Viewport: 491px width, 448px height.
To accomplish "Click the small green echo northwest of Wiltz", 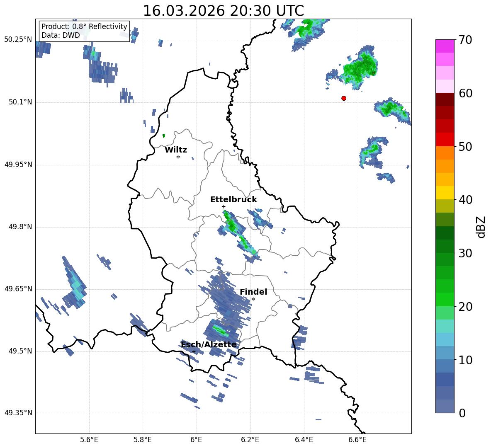I will click(164, 136).
